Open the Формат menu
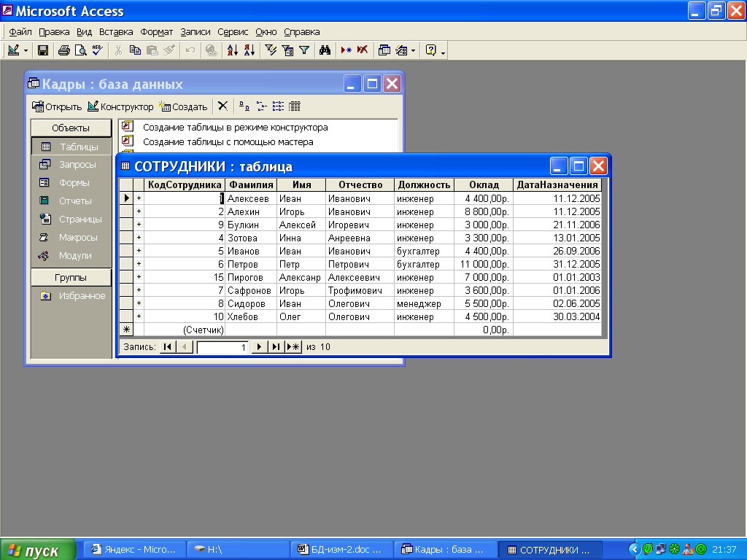This screenshot has width=747, height=560. coord(156,32)
